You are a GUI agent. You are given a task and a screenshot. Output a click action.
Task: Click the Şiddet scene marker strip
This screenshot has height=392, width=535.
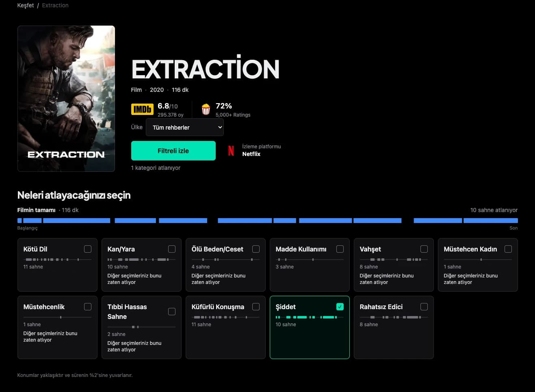pyautogui.click(x=310, y=317)
